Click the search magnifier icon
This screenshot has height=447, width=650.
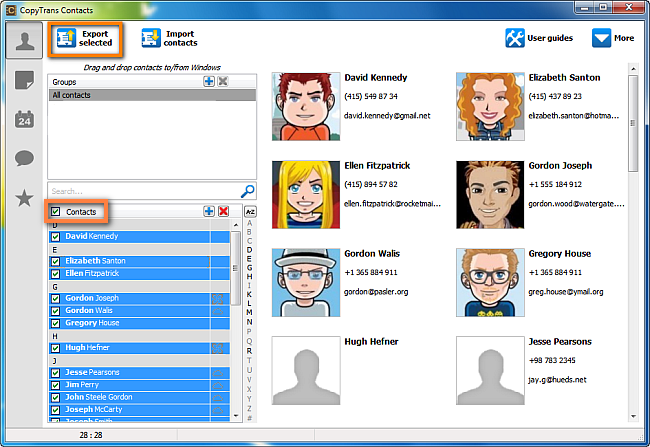tap(247, 191)
